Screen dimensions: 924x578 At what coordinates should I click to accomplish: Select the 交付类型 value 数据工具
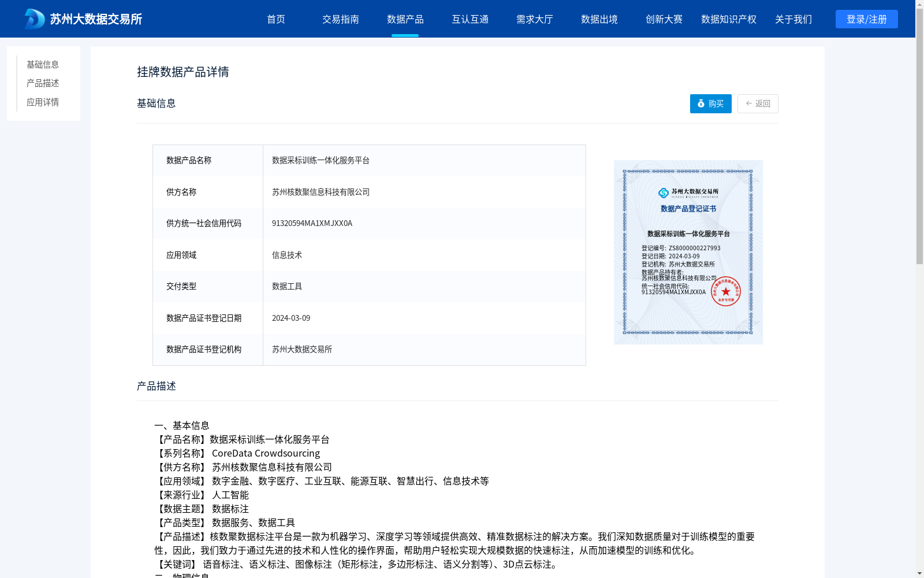[287, 286]
